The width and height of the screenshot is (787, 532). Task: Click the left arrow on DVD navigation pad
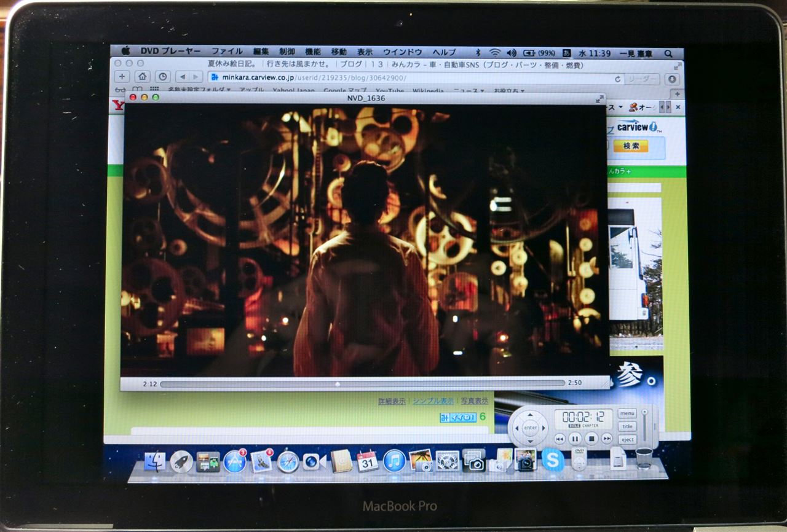tap(516, 428)
